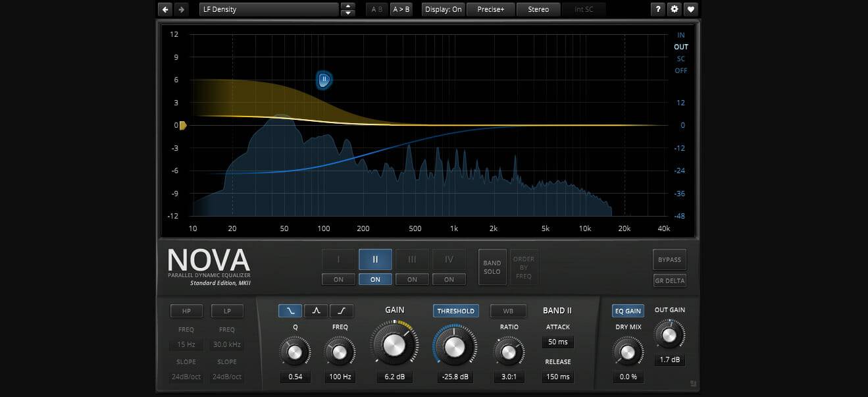Open settings with the gear icon
This screenshot has height=397, width=868.
(x=674, y=9)
